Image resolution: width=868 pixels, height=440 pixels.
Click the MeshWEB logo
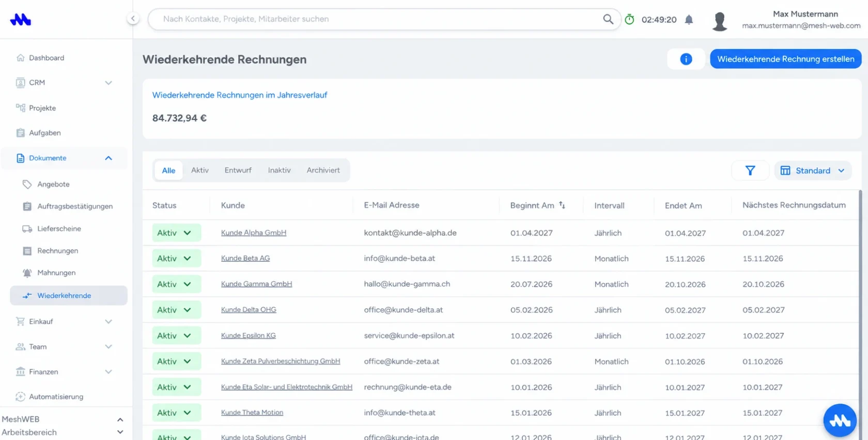(x=21, y=20)
